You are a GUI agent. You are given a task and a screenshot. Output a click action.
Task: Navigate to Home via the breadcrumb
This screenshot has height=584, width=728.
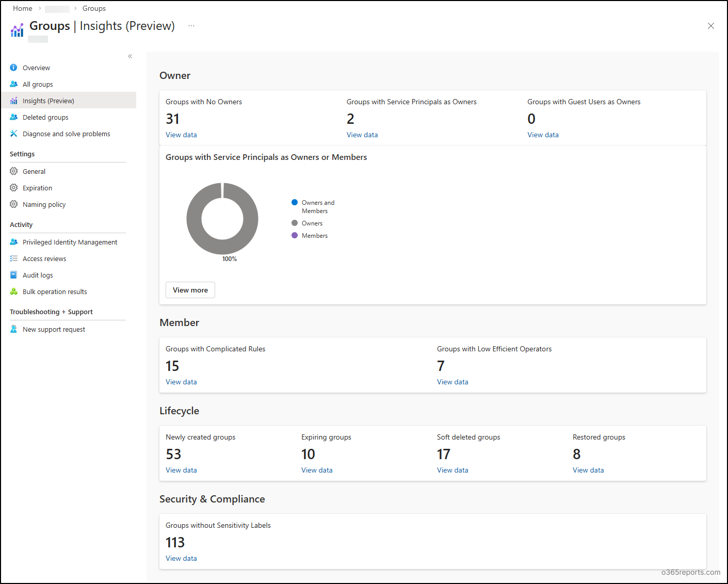pyautogui.click(x=22, y=8)
